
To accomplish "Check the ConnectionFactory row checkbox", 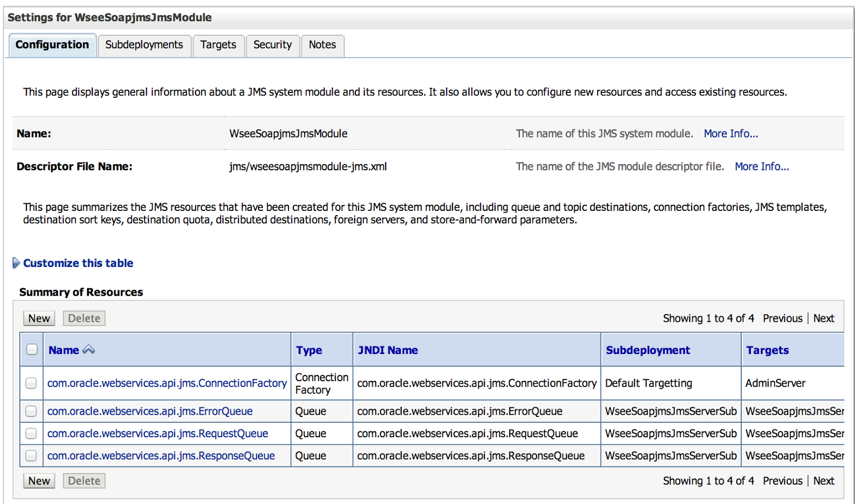I will 32,383.
